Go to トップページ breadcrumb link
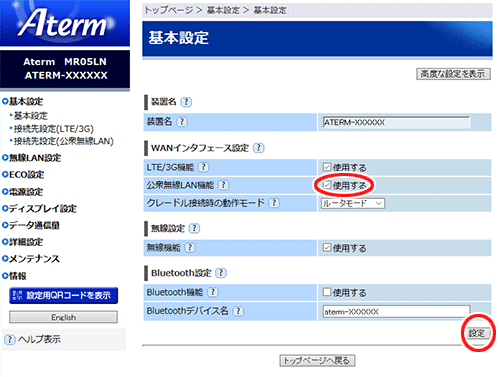500x377 pixels. pos(169,10)
